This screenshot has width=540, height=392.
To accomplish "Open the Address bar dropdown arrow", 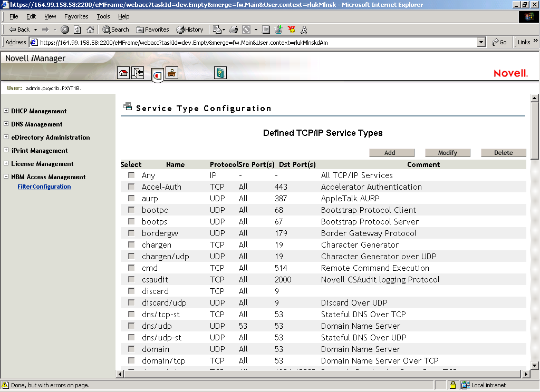I will [481, 42].
